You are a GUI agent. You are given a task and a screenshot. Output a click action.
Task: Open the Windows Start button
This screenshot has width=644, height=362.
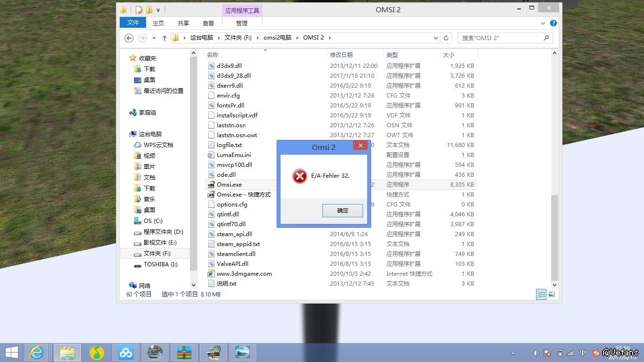[11, 353]
